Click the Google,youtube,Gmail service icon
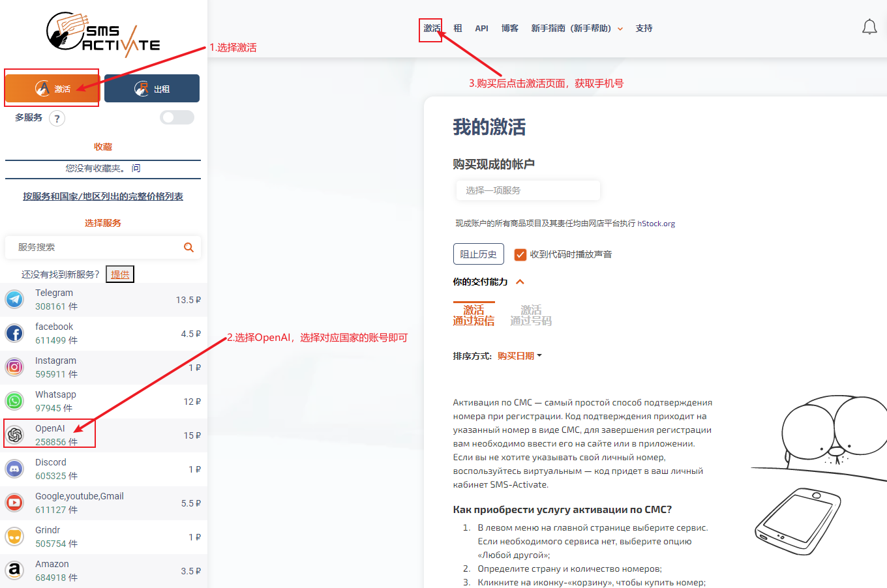887x588 pixels. pyautogui.click(x=14, y=503)
